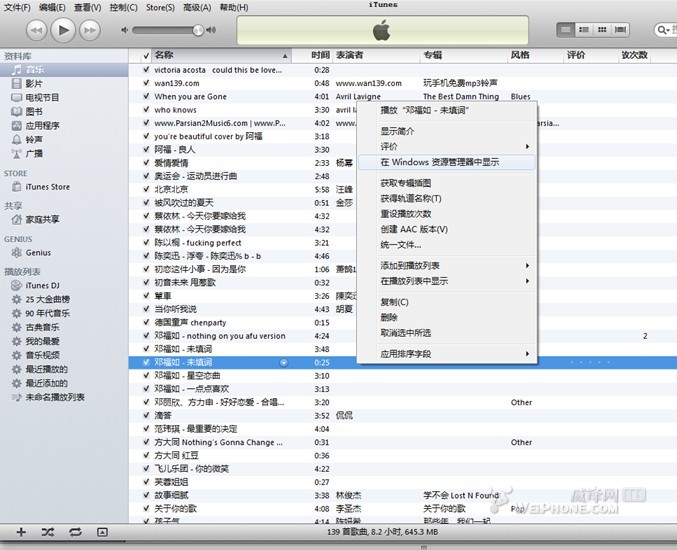677x550 pixels.
Task: Choose 创建 AAC 版本(V)
Action: (x=447, y=229)
